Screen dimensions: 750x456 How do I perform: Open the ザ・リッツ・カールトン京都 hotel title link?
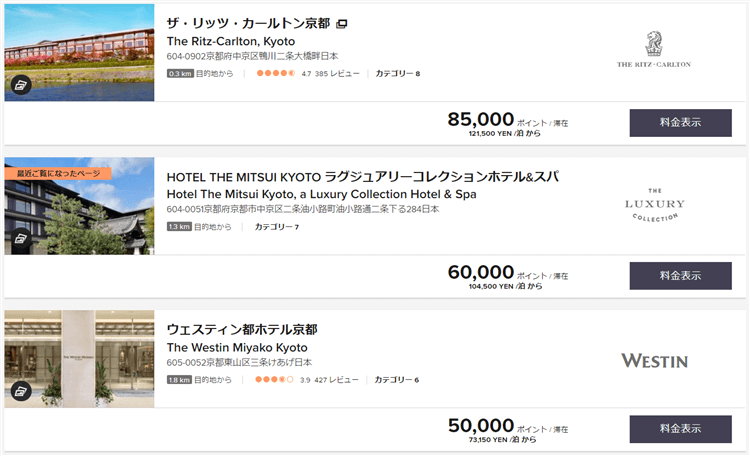click(x=248, y=23)
